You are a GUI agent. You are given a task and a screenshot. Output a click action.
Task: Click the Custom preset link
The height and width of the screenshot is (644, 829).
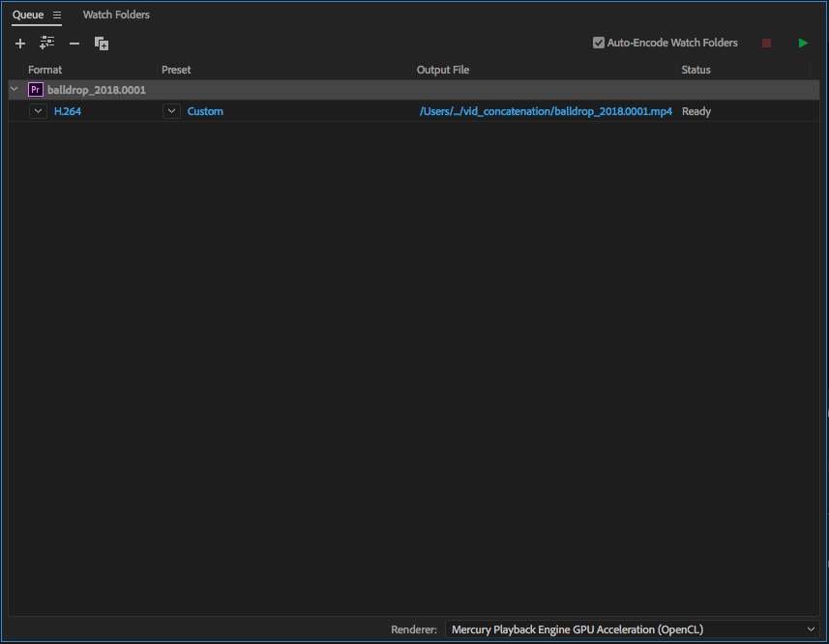coord(205,111)
